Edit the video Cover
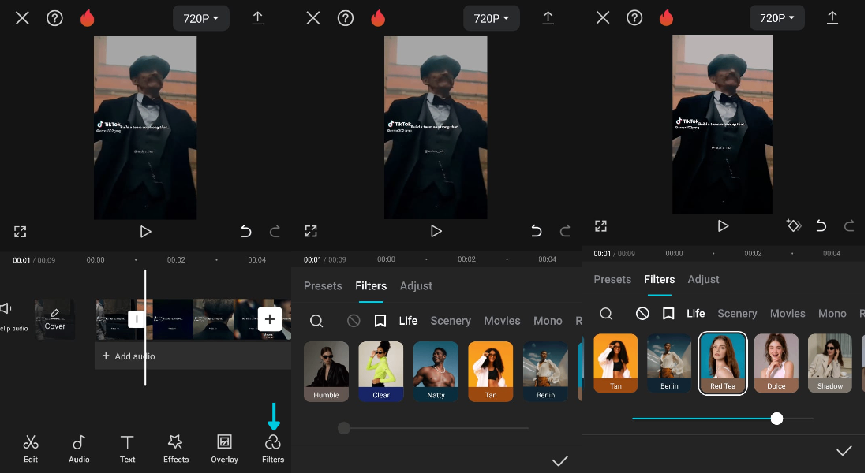 point(54,319)
